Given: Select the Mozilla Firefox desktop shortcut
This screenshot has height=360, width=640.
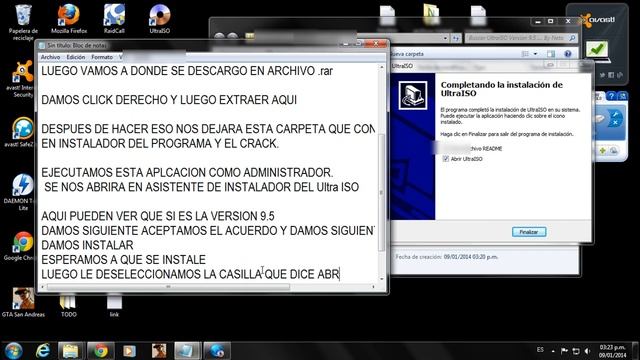Looking at the screenshot, I should (x=69, y=19).
